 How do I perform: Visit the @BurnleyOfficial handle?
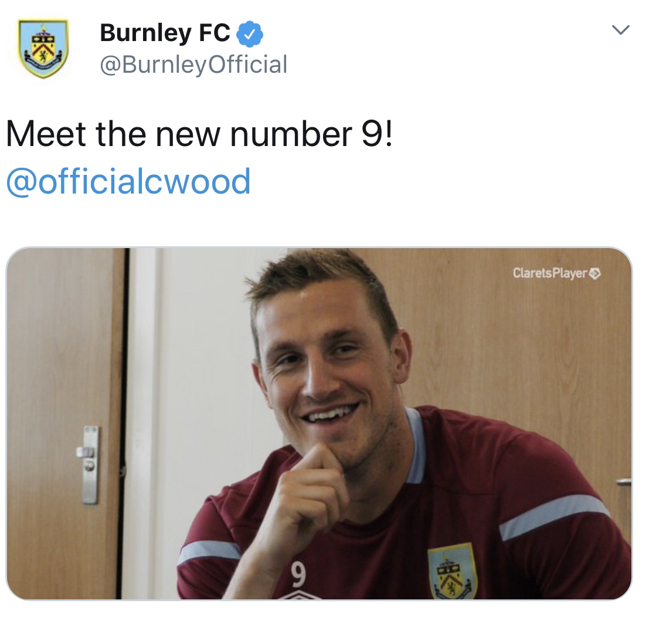click(193, 65)
